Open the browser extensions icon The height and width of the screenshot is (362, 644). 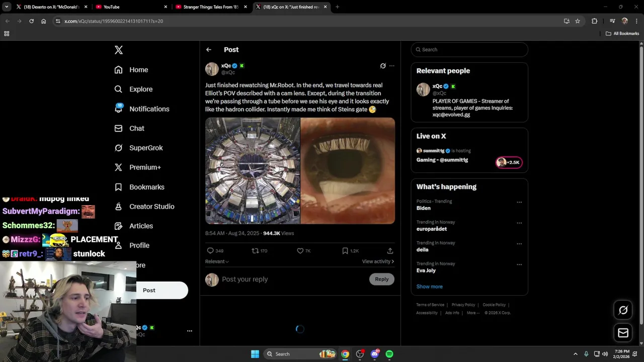point(594,21)
